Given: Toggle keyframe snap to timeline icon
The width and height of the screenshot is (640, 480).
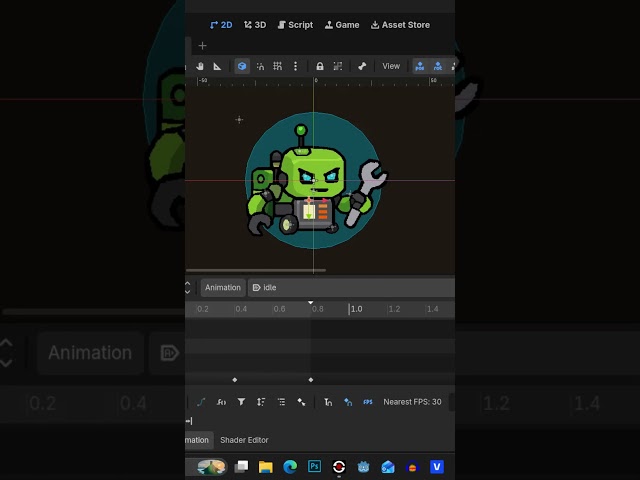Looking at the screenshot, I should coord(348,402).
